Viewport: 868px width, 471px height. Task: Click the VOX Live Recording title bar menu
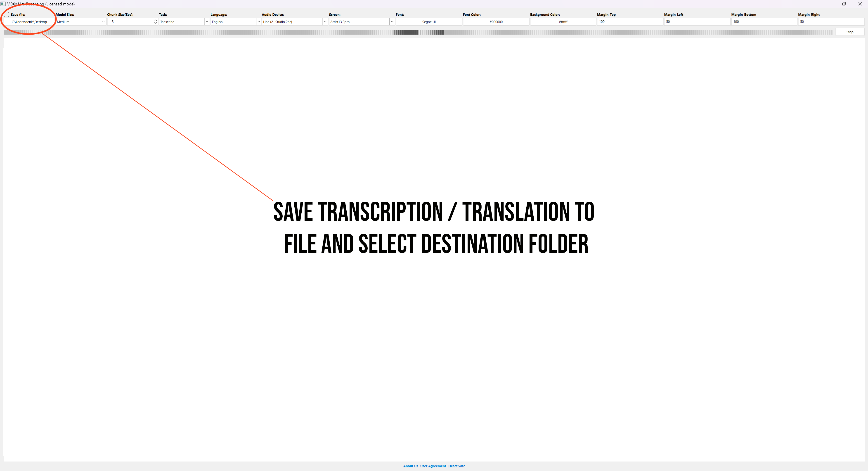click(5, 4)
